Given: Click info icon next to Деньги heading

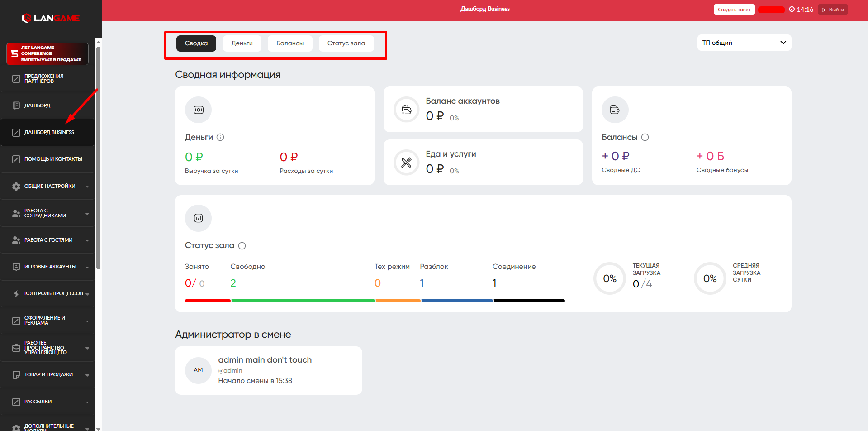Looking at the screenshot, I should [220, 137].
